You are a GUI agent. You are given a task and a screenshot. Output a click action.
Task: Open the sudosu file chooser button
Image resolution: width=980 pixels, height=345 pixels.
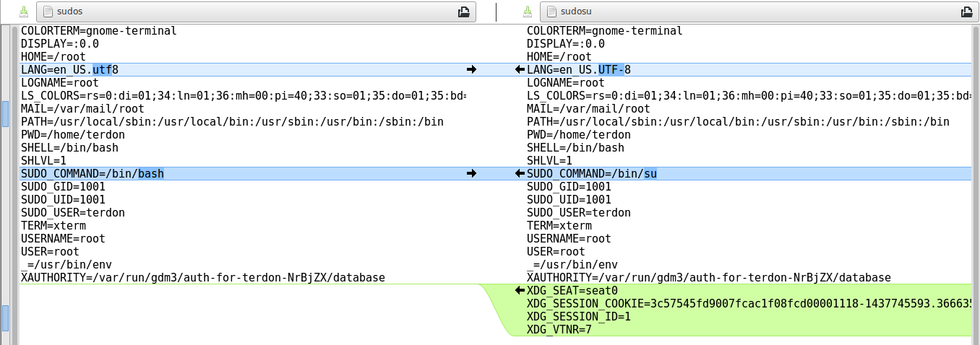click(x=760, y=12)
